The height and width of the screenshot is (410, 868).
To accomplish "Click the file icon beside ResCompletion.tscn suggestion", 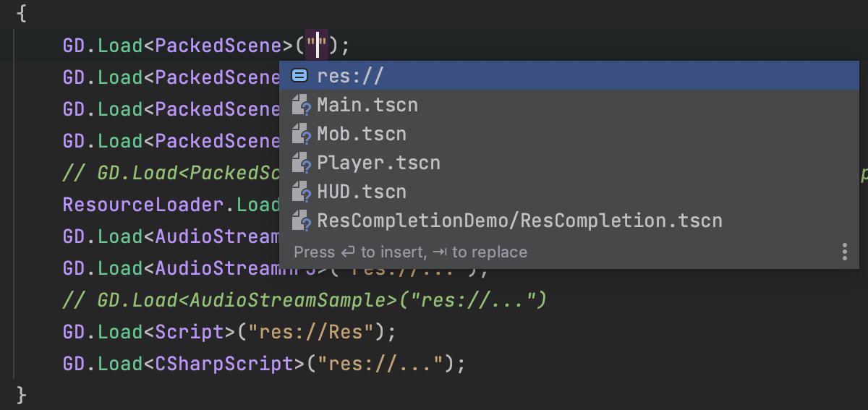I will pos(301,221).
